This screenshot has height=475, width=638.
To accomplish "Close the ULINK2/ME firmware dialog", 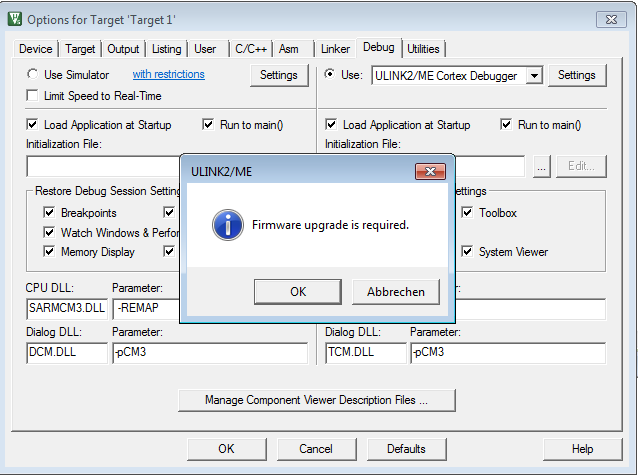I will point(430,171).
